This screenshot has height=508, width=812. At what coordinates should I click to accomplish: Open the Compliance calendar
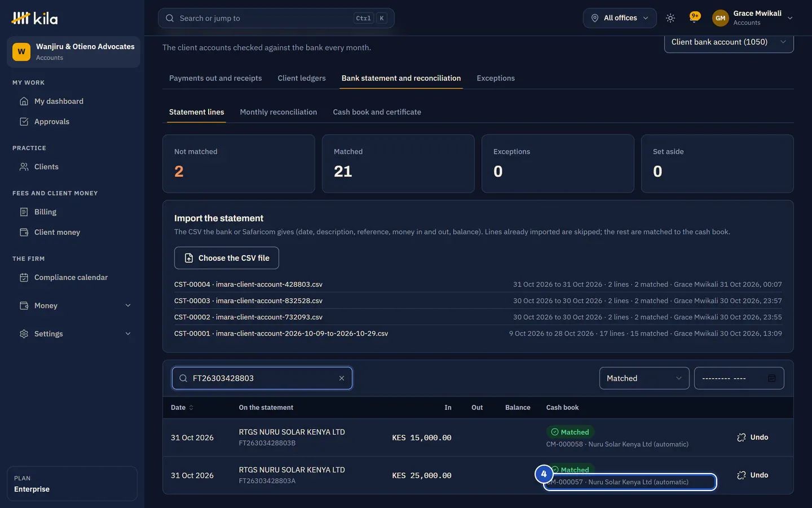[x=72, y=277]
